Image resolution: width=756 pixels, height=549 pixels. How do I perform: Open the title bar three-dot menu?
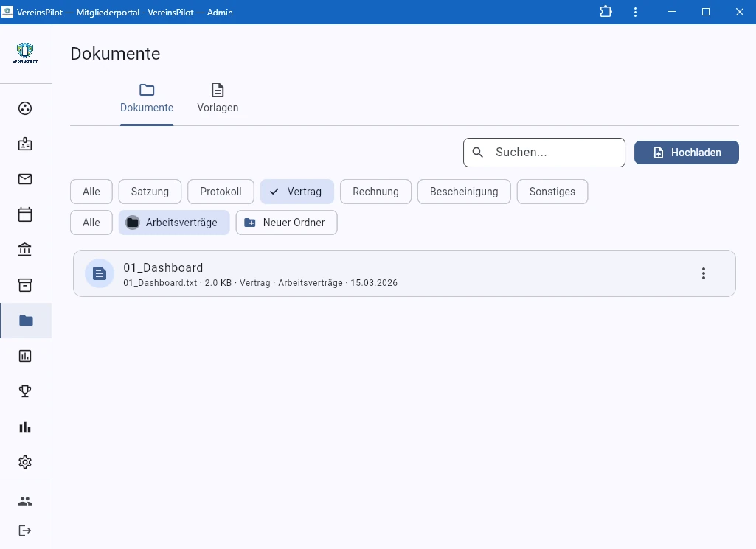coord(635,12)
